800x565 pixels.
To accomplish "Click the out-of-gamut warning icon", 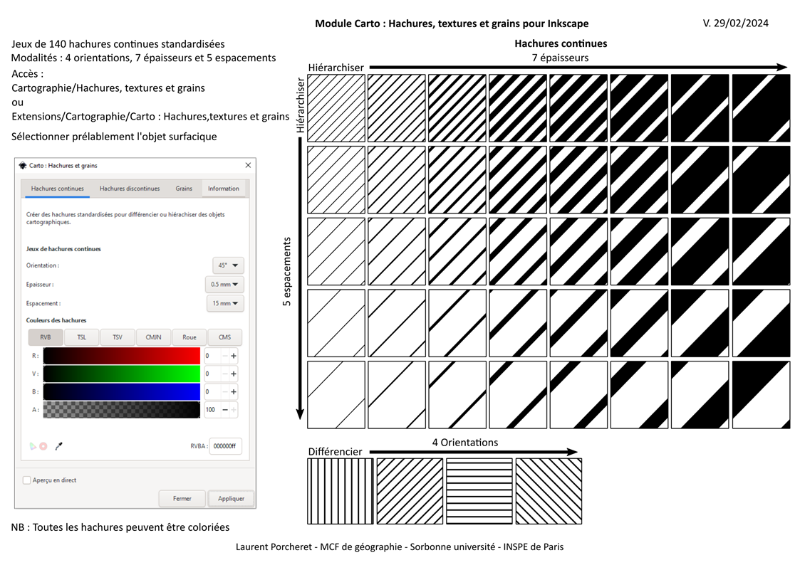I will click(x=43, y=446).
